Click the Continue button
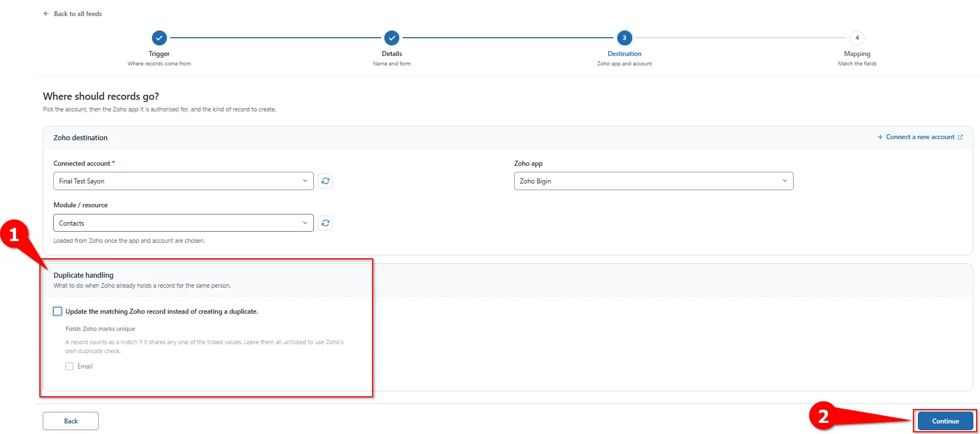This screenshot has height=434, width=980. [946, 421]
